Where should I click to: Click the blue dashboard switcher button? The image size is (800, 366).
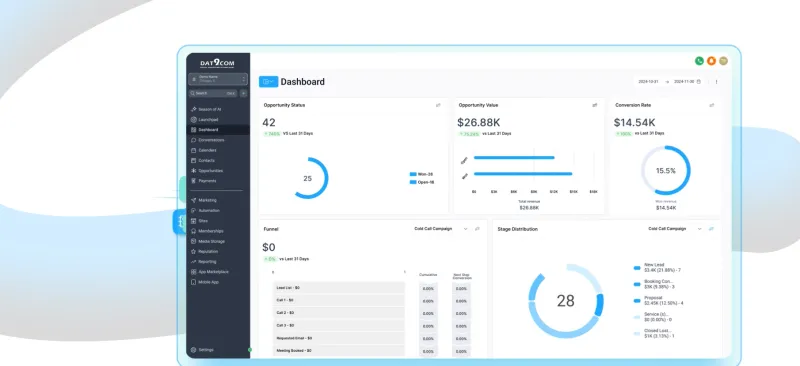(x=268, y=82)
